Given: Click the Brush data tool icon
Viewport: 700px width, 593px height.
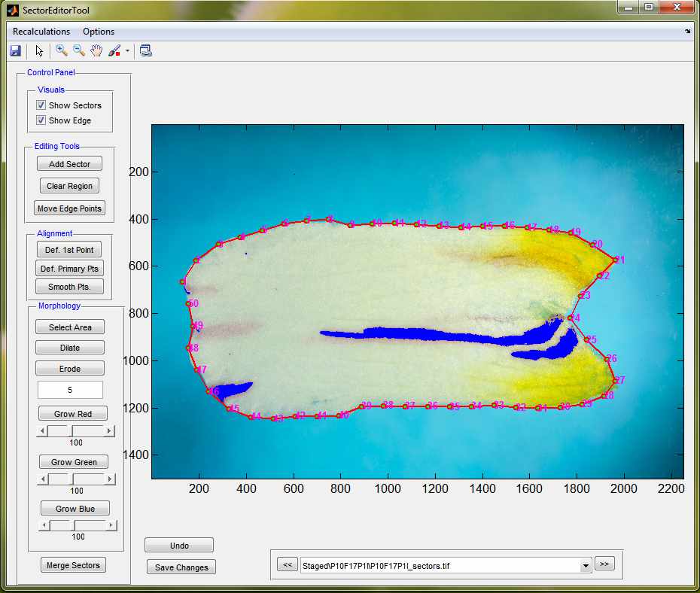Looking at the screenshot, I should [x=114, y=51].
